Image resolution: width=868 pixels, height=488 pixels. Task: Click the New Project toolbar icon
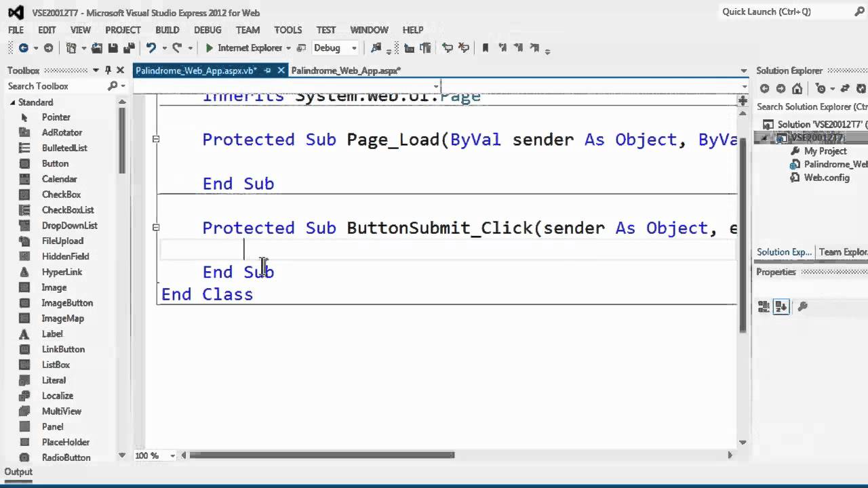71,48
